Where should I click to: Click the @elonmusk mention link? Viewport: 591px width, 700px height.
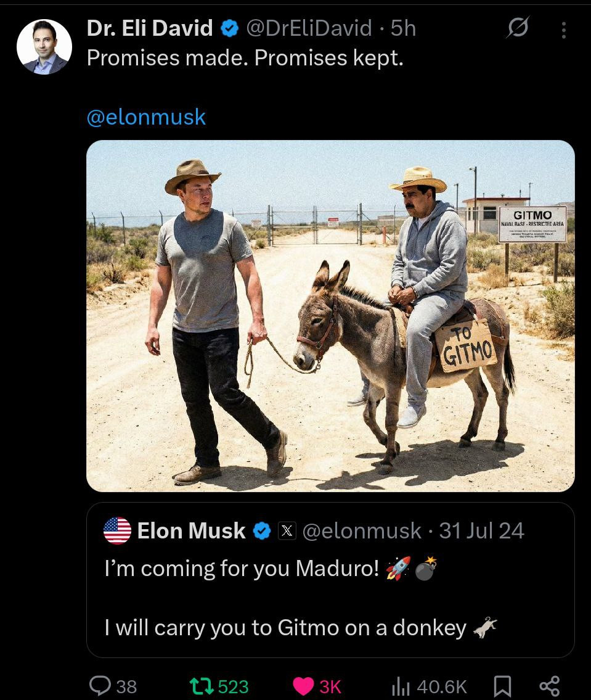pos(146,117)
